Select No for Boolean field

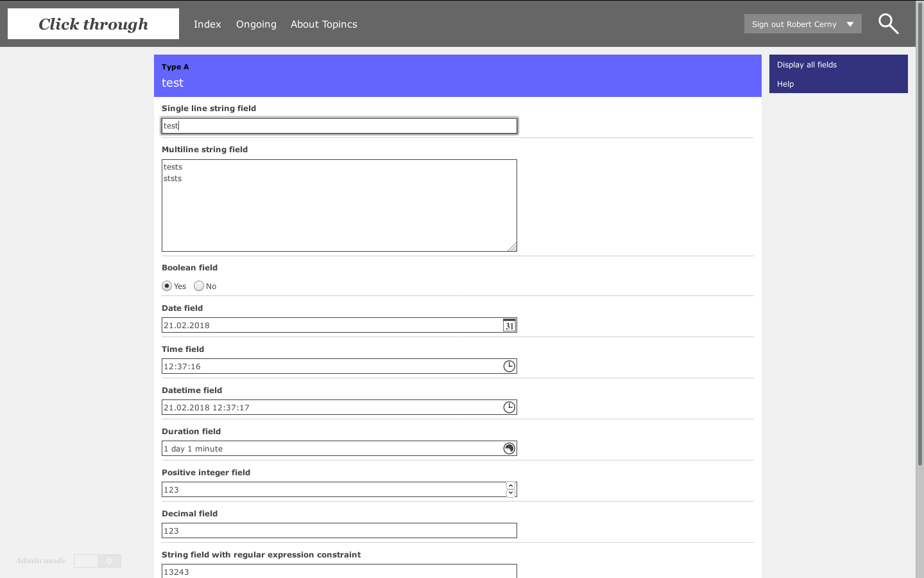coord(199,286)
